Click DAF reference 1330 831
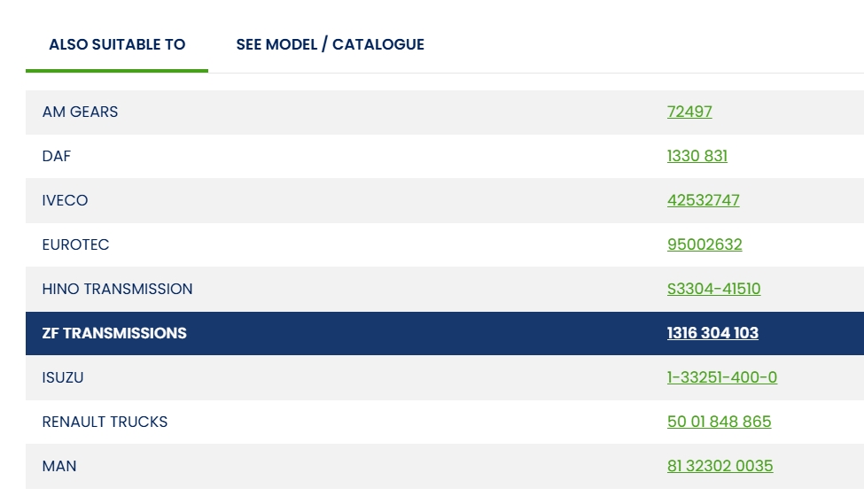This screenshot has width=864, height=504. 697,156
